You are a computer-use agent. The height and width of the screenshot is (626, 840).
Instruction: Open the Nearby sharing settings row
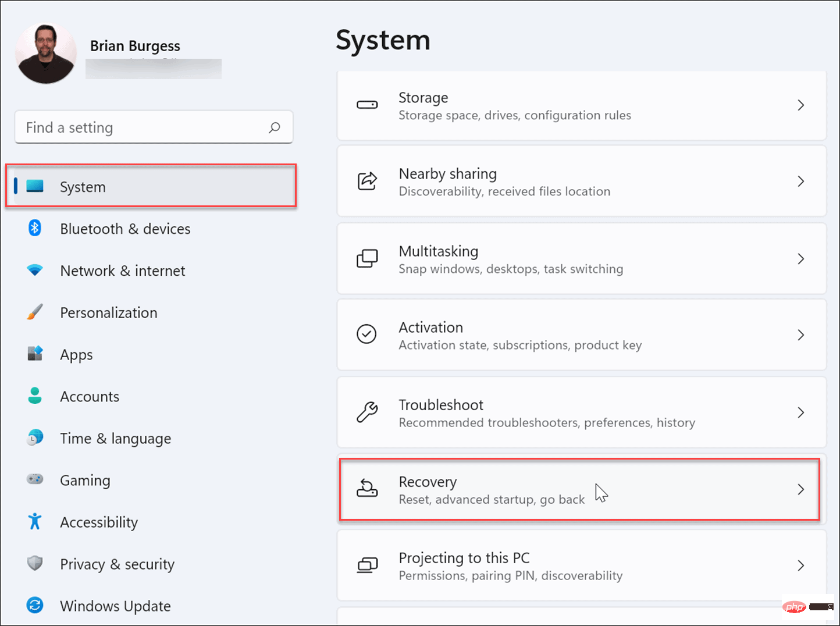582,182
